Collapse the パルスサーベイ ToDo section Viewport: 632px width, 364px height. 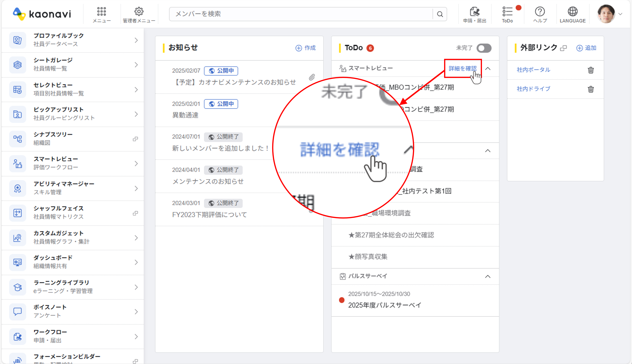click(488, 276)
